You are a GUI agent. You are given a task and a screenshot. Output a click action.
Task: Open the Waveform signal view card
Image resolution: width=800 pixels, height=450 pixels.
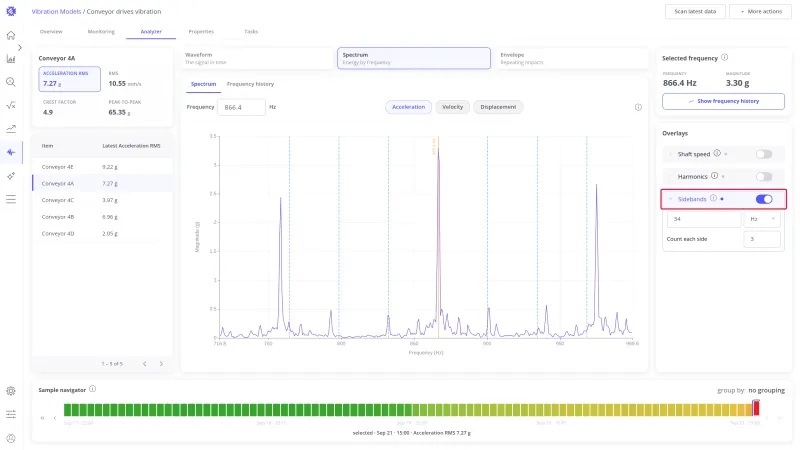click(257, 58)
